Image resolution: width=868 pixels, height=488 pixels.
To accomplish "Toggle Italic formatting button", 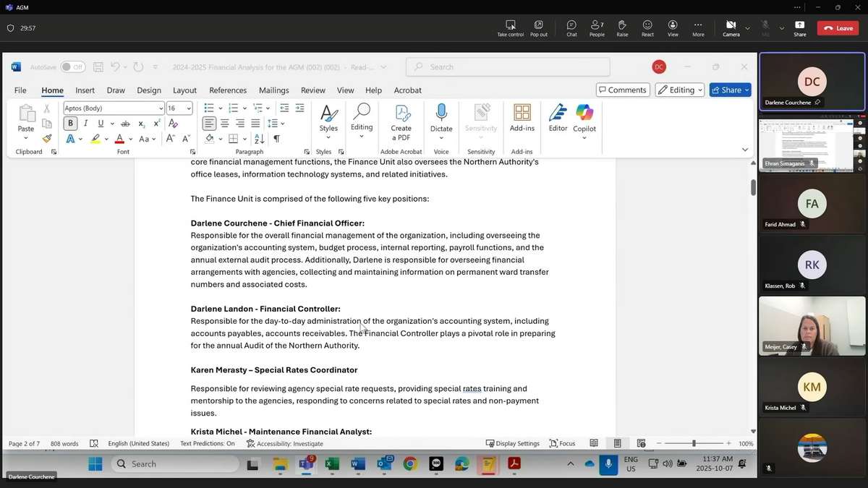I will 86,124.
